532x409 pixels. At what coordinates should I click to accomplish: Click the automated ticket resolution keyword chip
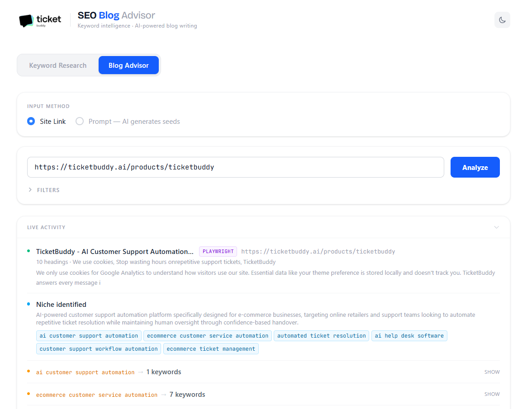(x=321, y=336)
